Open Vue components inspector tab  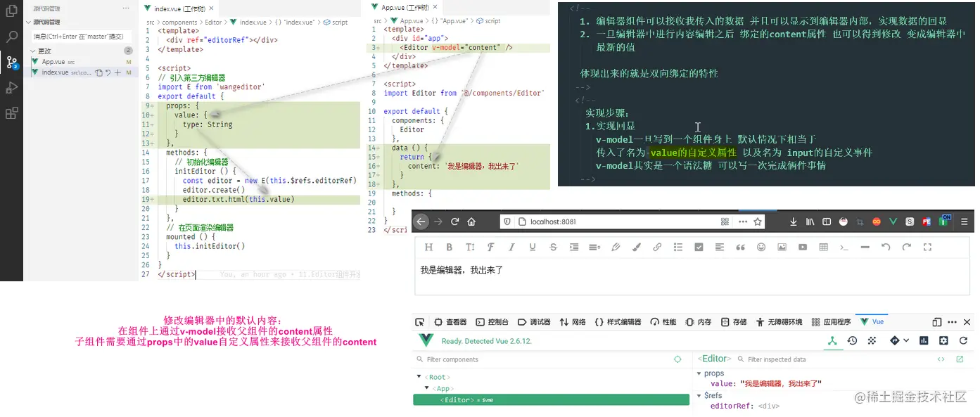point(832,340)
